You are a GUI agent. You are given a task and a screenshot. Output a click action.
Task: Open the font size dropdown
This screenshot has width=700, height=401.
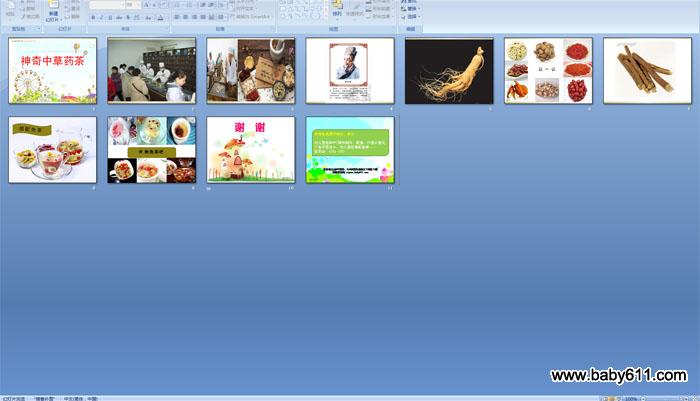point(132,5)
